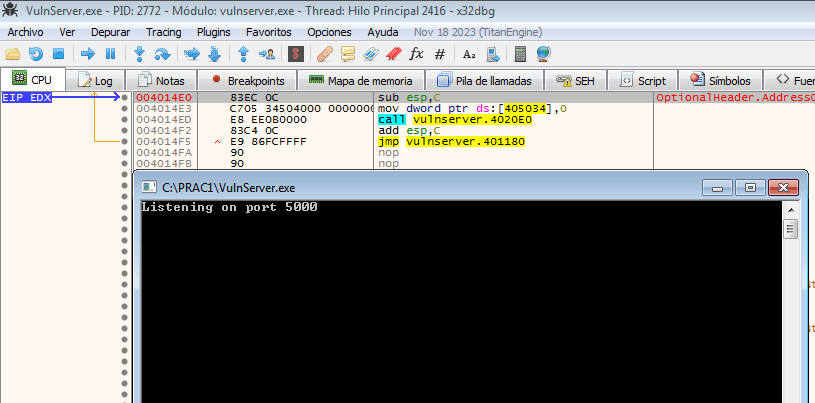Pause execution
This screenshot has height=403, width=815.
pos(110,54)
